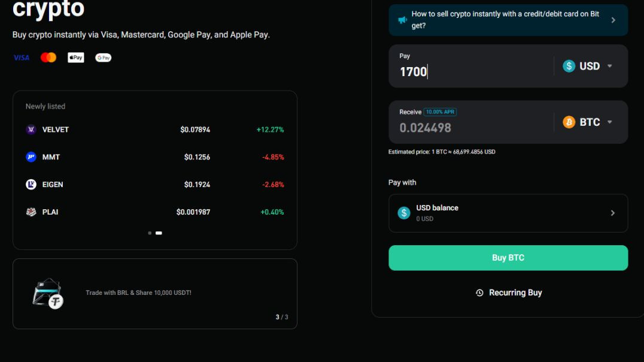Click the Estimated price BTC text

click(x=442, y=152)
